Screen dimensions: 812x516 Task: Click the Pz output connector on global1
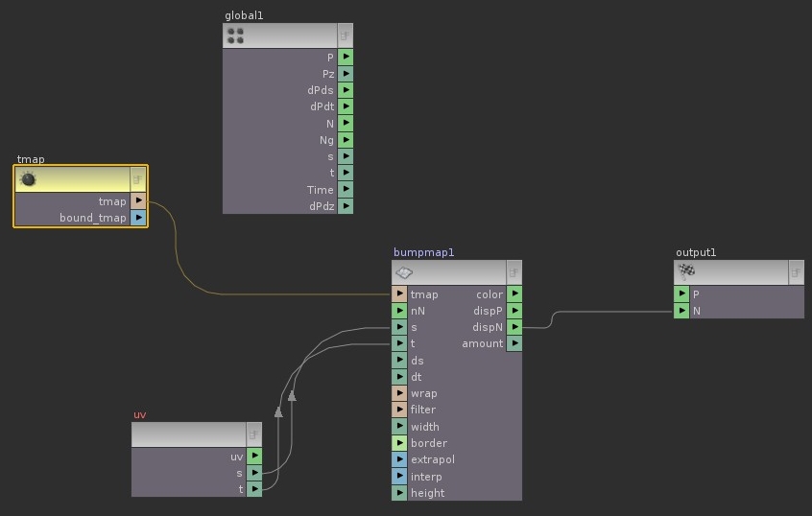[346, 74]
